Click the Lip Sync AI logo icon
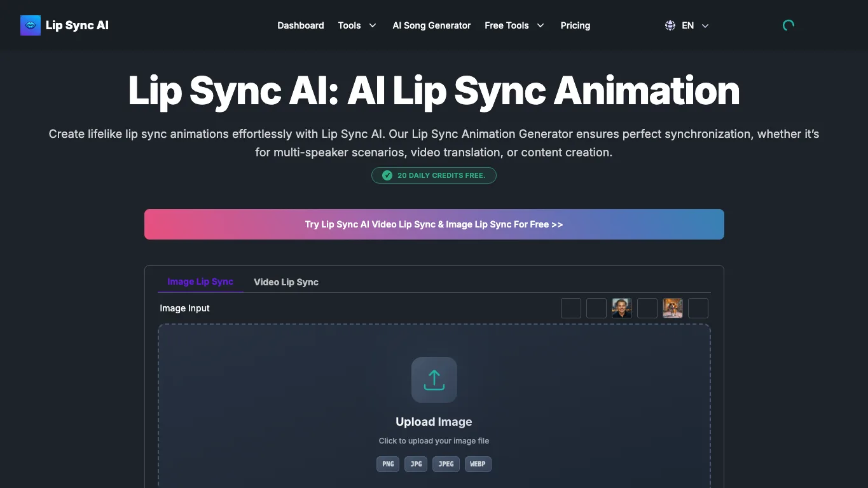The image size is (868, 488). click(x=31, y=25)
